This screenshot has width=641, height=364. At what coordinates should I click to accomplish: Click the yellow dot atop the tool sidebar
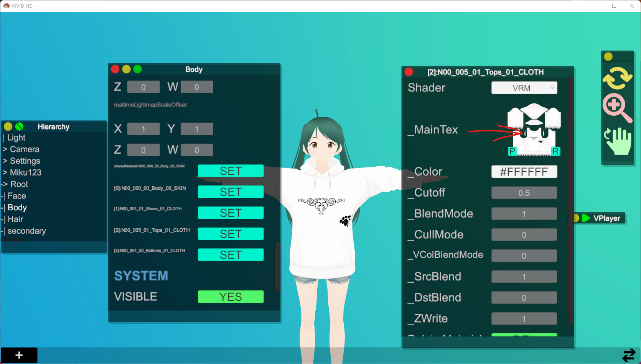point(608,56)
